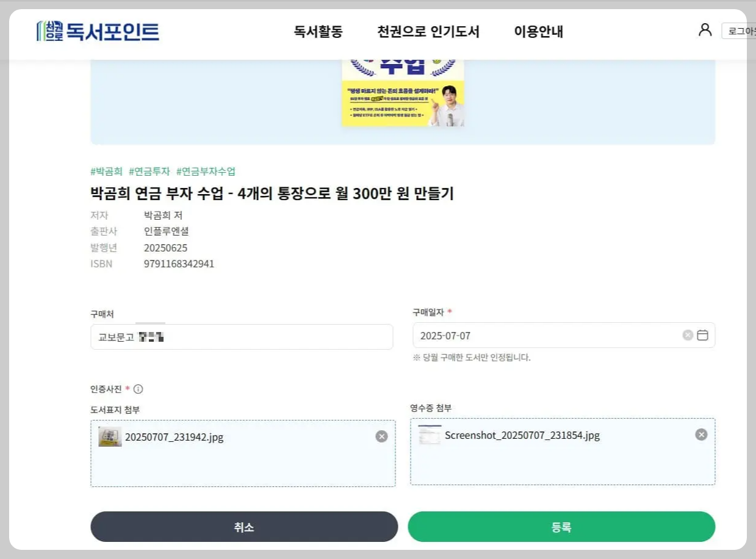Open the calendar icon in the 구매일자 field
Image resolution: width=756 pixels, height=559 pixels.
tap(702, 335)
